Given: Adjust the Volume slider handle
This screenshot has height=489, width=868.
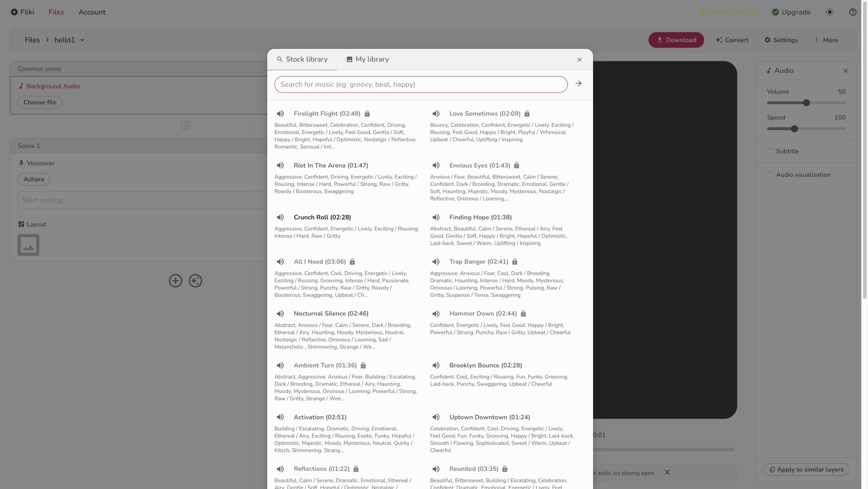Looking at the screenshot, I should (x=806, y=103).
